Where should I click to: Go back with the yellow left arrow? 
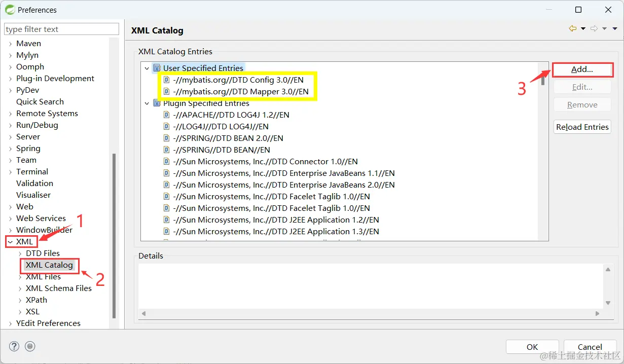pyautogui.click(x=573, y=29)
